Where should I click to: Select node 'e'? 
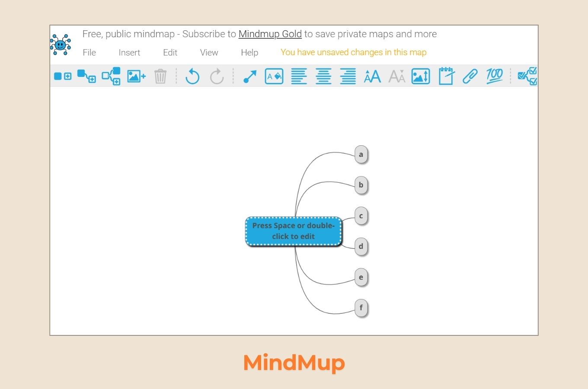(x=361, y=277)
